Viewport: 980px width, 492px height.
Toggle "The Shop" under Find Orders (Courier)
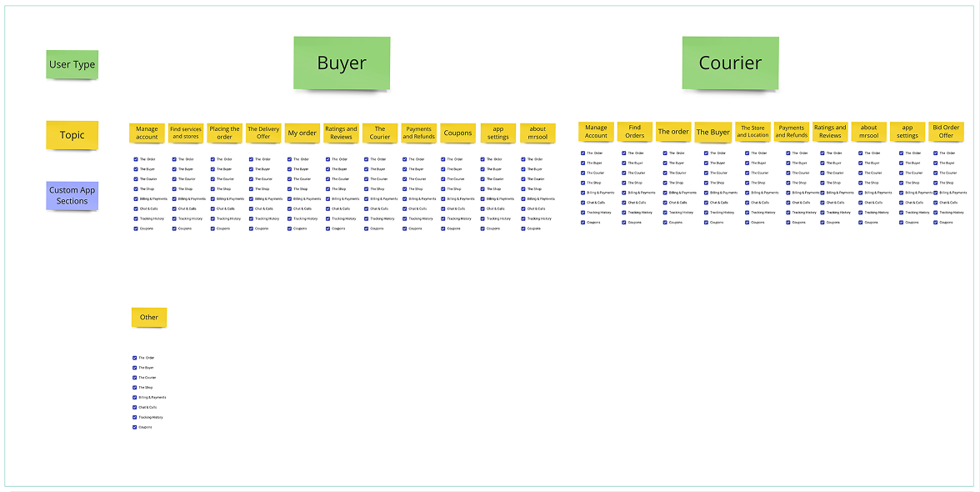coord(623,183)
